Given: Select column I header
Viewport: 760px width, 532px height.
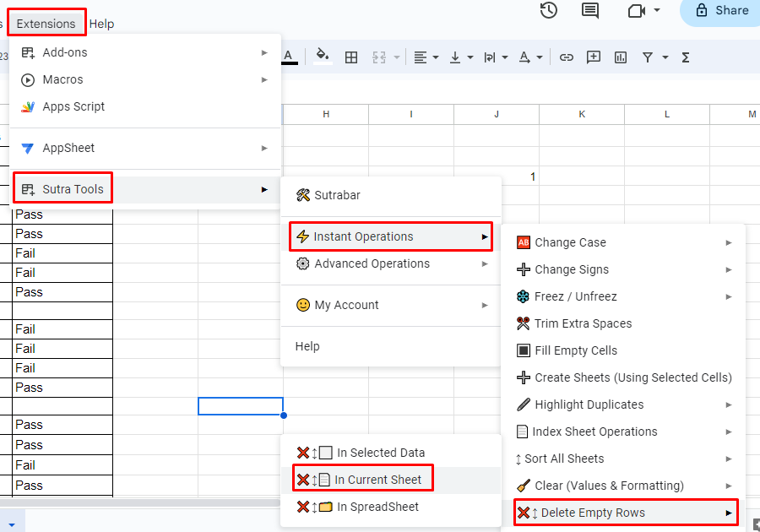Looking at the screenshot, I should [411, 114].
